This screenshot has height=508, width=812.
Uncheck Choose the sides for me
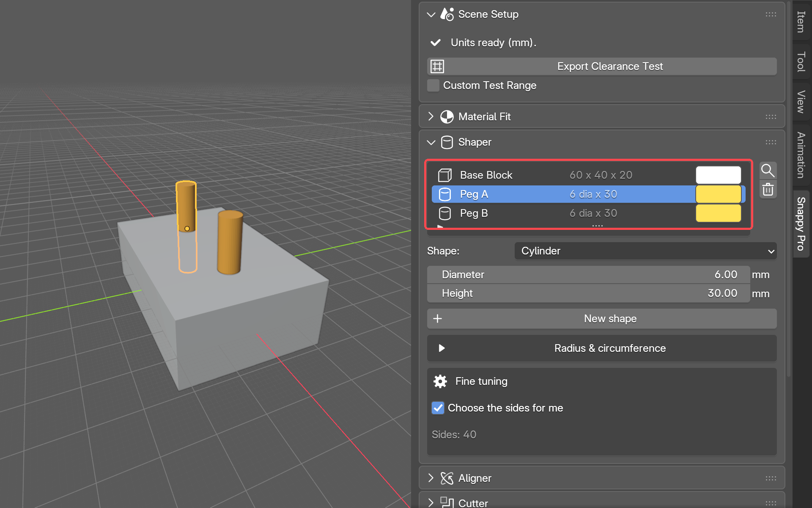click(x=438, y=408)
